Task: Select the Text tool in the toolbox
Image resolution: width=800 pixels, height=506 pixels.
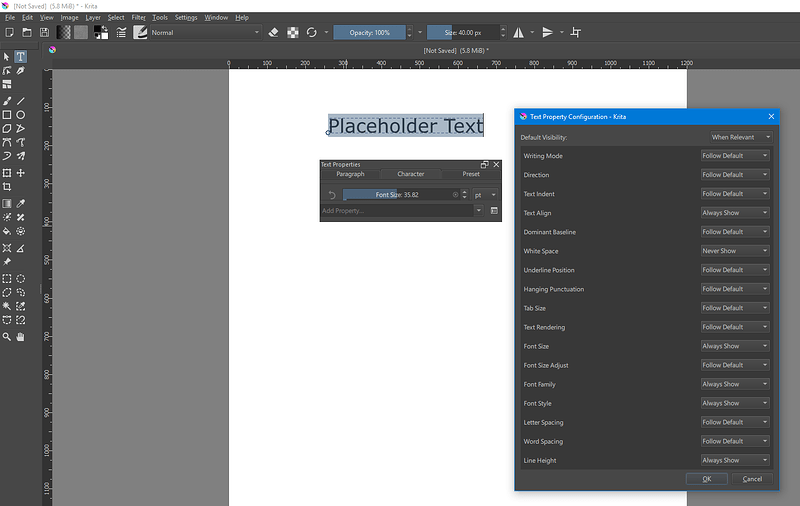Action: pyautogui.click(x=20, y=57)
